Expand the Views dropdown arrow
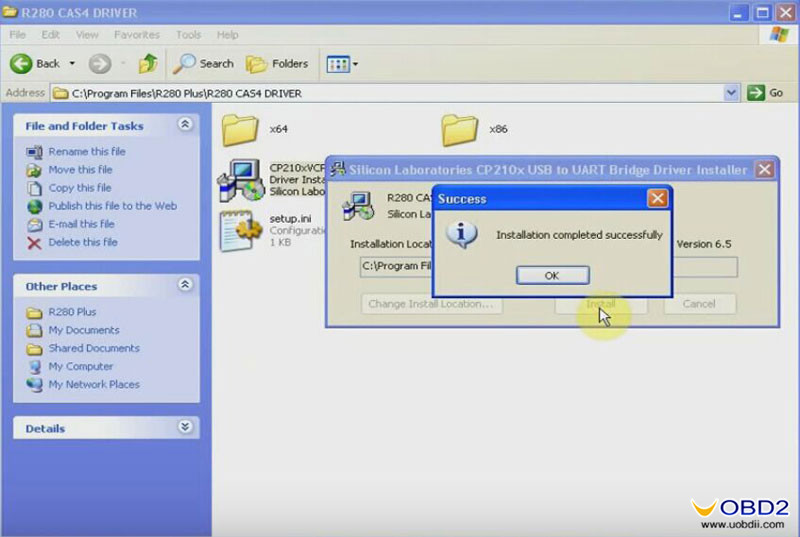Viewport: 800px width, 537px height. pos(356,64)
